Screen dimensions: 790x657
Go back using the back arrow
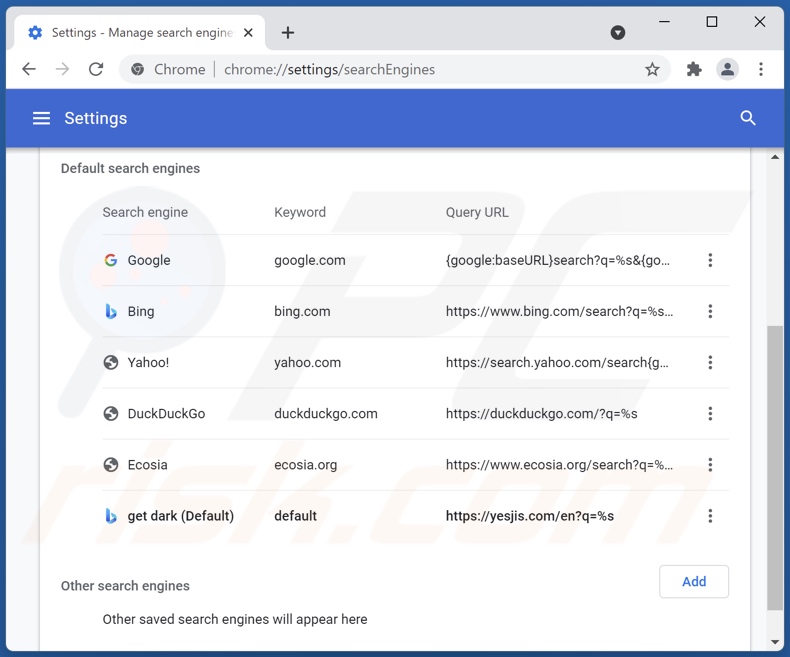pyautogui.click(x=29, y=69)
